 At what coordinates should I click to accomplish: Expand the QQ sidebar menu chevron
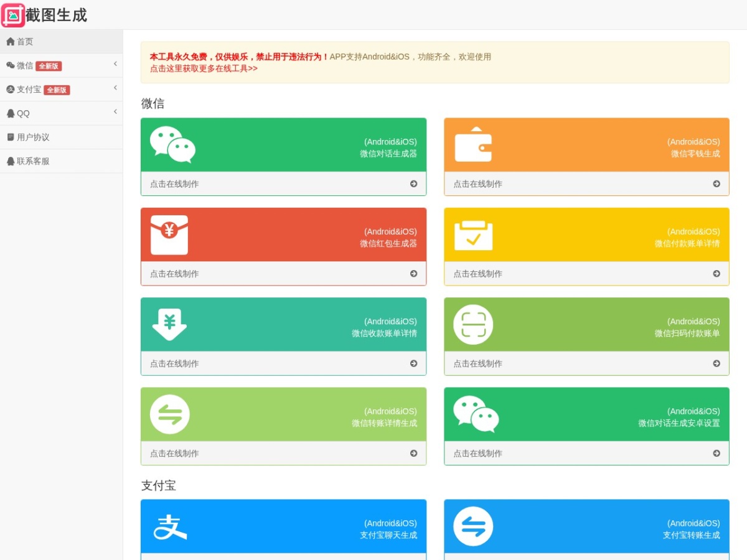[115, 111]
